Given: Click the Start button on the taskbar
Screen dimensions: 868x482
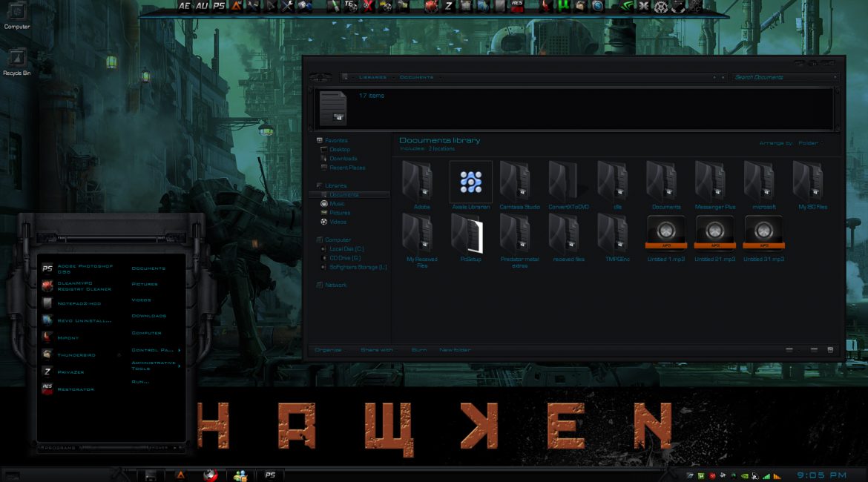Looking at the screenshot, I should 12,475.
